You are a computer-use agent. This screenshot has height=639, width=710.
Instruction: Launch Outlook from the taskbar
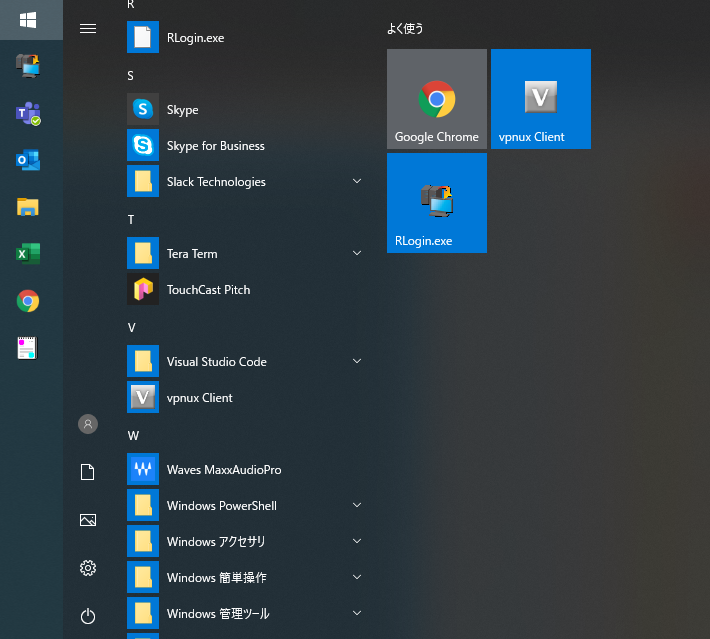click(x=28, y=160)
